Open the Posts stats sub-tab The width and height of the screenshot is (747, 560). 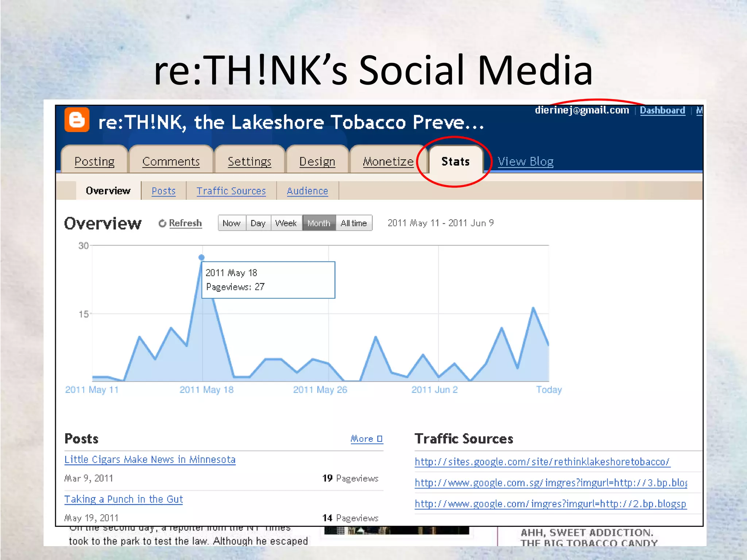tap(163, 191)
